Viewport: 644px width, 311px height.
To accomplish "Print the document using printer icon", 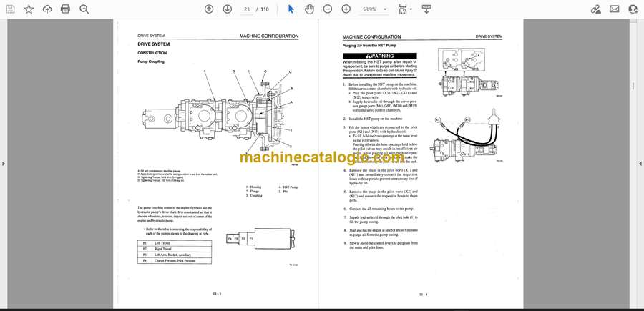I will (x=65, y=9).
